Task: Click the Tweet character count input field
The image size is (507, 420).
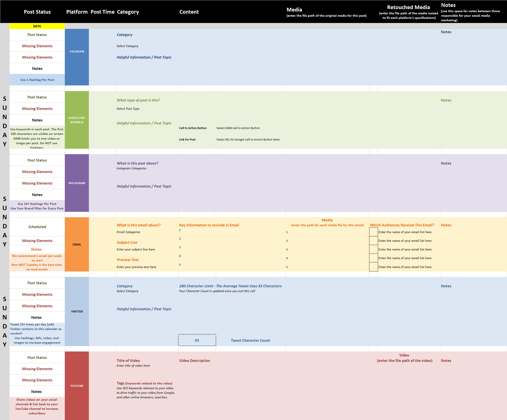Action: click(x=197, y=340)
